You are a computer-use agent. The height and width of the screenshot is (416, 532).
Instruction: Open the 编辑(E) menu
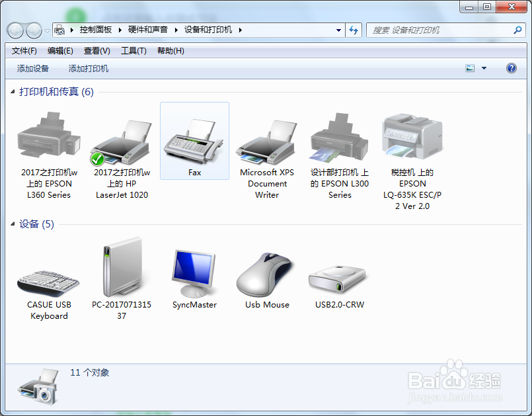point(60,51)
